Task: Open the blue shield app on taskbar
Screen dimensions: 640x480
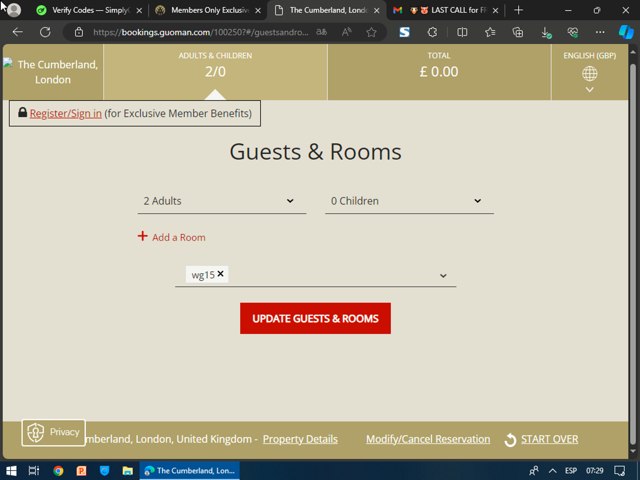Action: pos(104,471)
